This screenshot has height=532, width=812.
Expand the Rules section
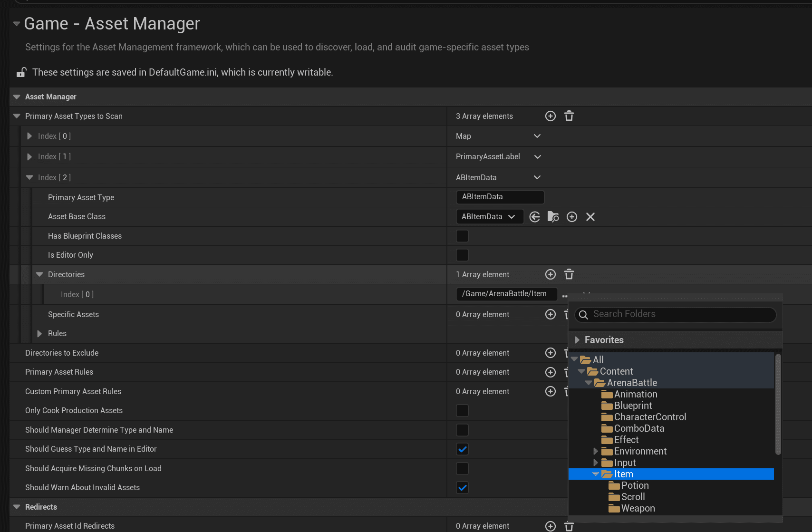tap(39, 334)
